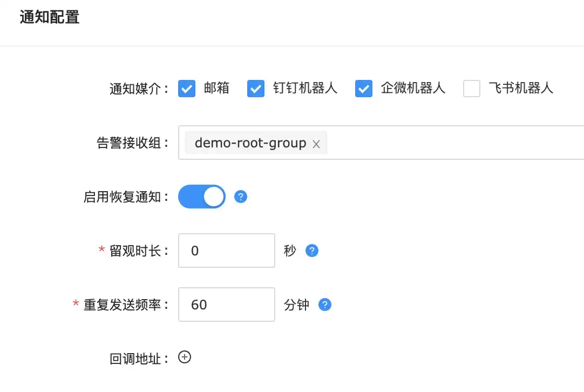
Task: Click the 飞书机器人 label text
Action: pyautogui.click(x=521, y=89)
